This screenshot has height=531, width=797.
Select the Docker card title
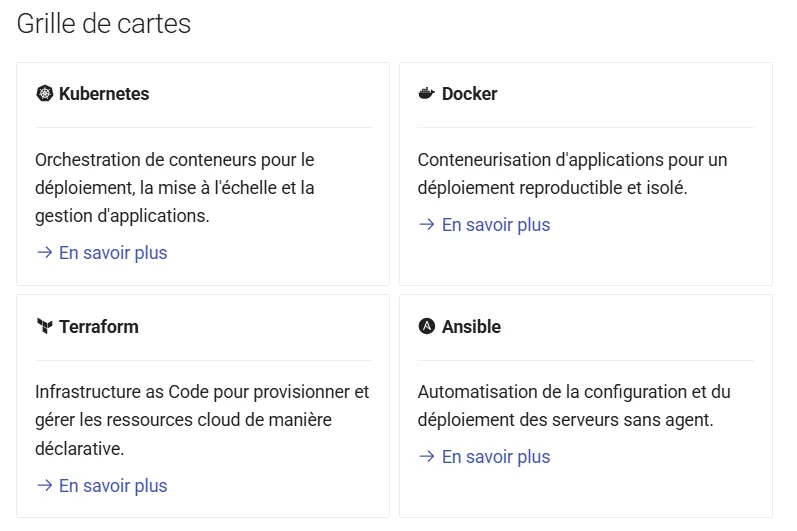[469, 94]
